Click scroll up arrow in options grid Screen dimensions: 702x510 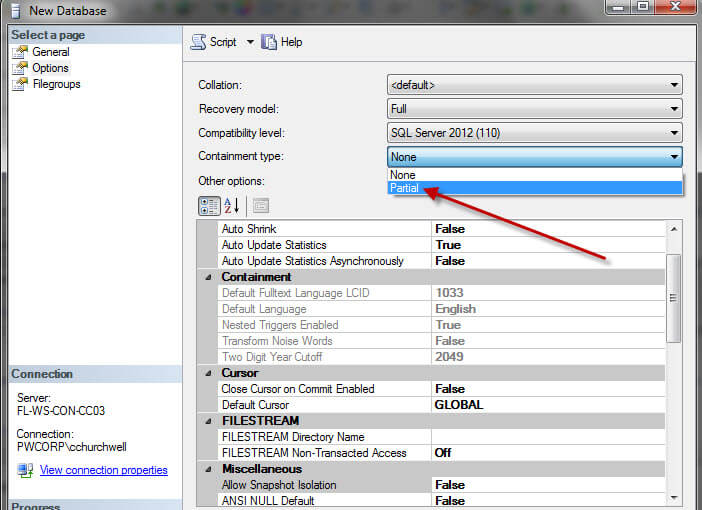674,229
